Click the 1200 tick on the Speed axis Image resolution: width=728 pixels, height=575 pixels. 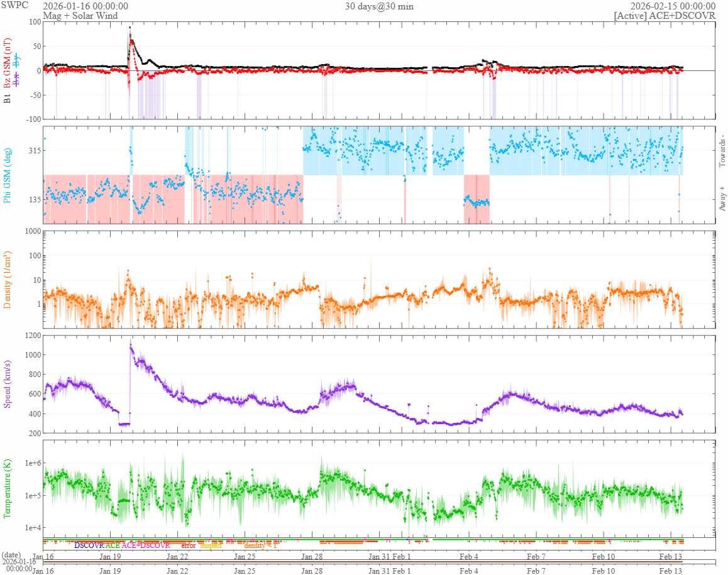33,335
